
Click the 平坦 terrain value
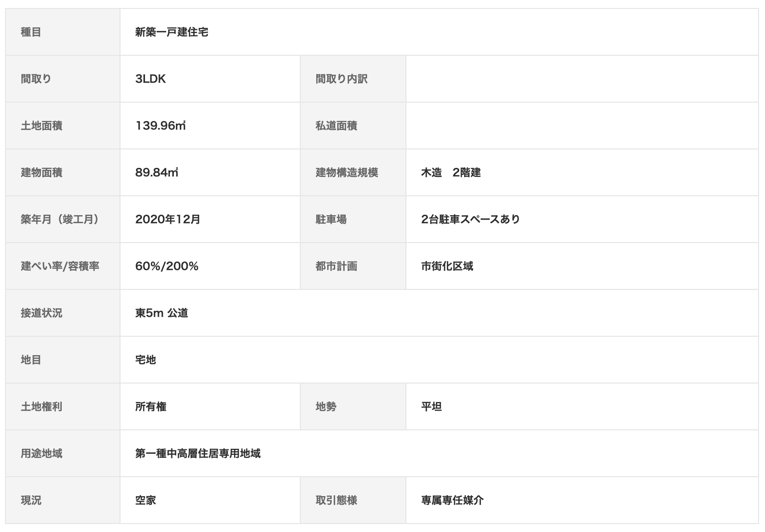[x=431, y=407]
